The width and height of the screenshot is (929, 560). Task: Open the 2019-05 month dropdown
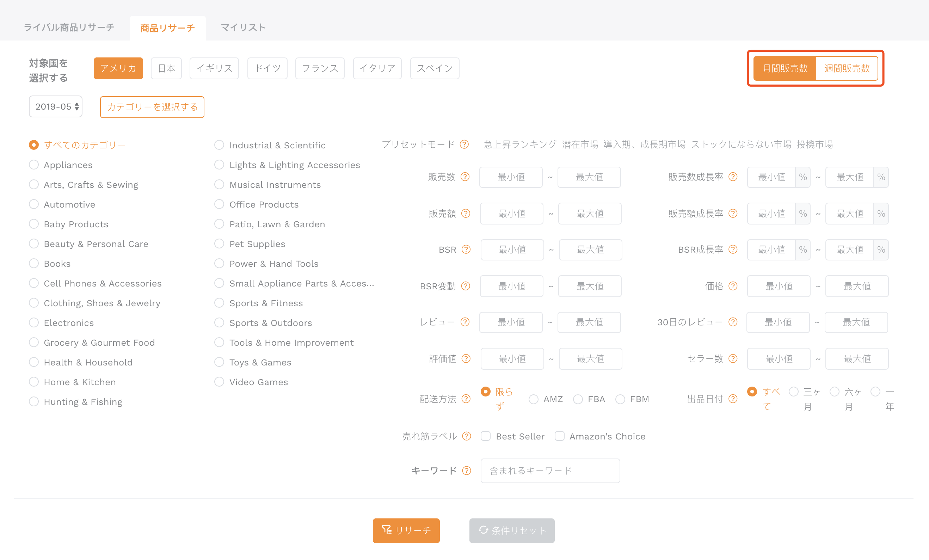[56, 107]
